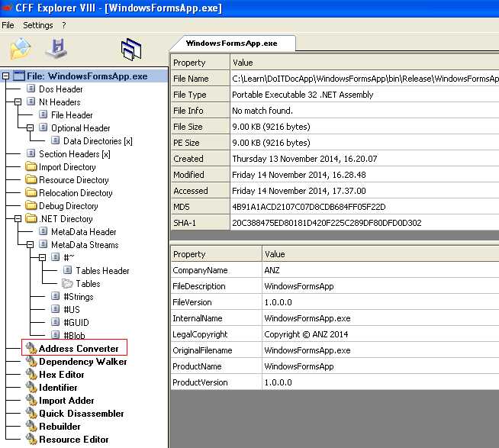This screenshot has height=448, width=499.
Task: Open the Optional Header node
Action: [81, 128]
